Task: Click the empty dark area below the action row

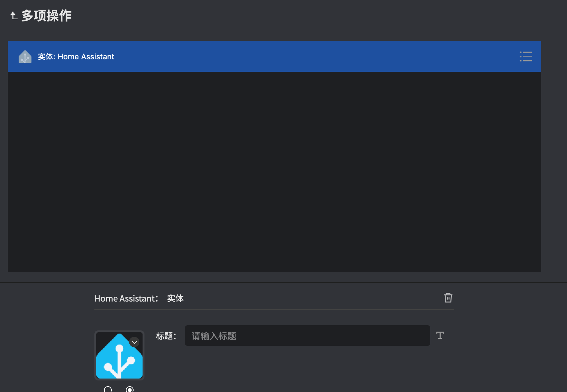Action: point(274,172)
